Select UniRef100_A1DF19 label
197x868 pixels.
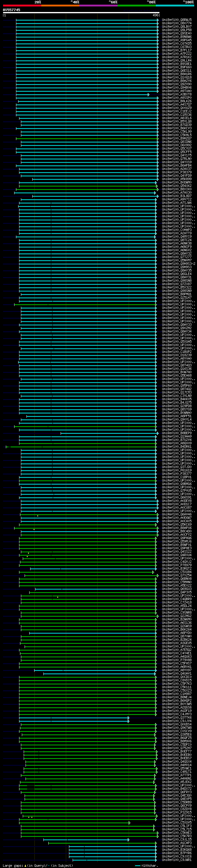click(176, 711)
